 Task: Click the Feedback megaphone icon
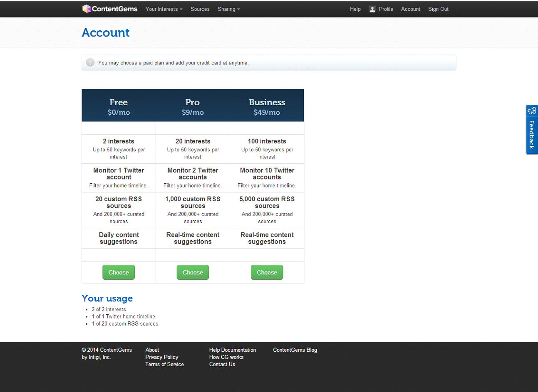coord(532,111)
